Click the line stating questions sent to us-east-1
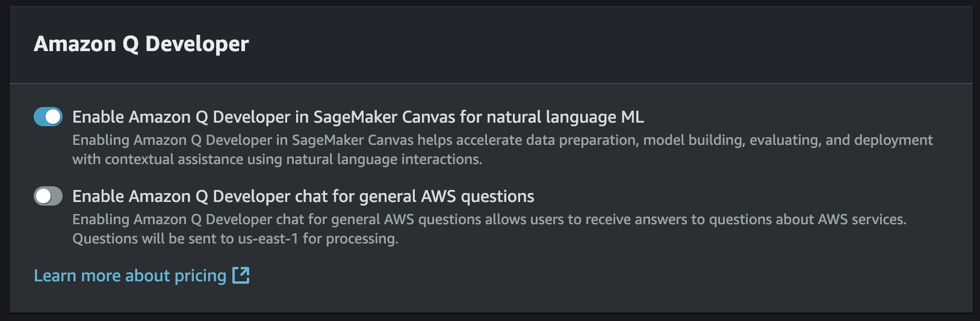Screen dimensions: 980x321 235,239
